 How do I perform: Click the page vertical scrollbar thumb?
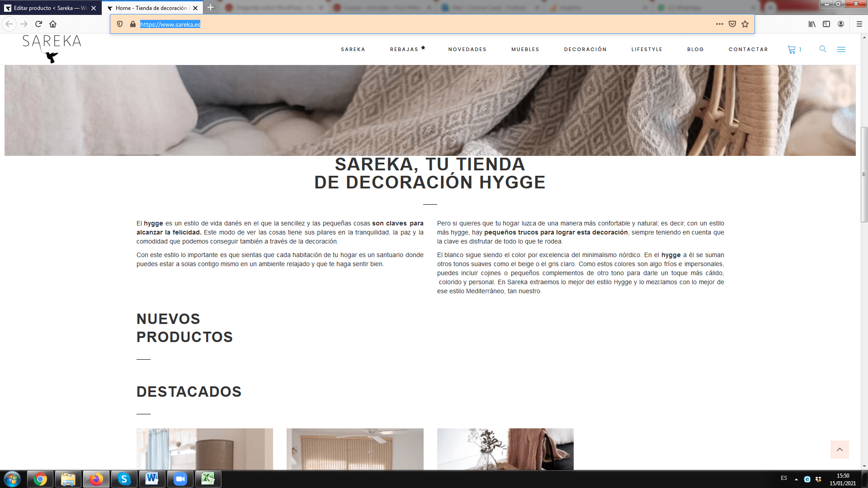864,174
